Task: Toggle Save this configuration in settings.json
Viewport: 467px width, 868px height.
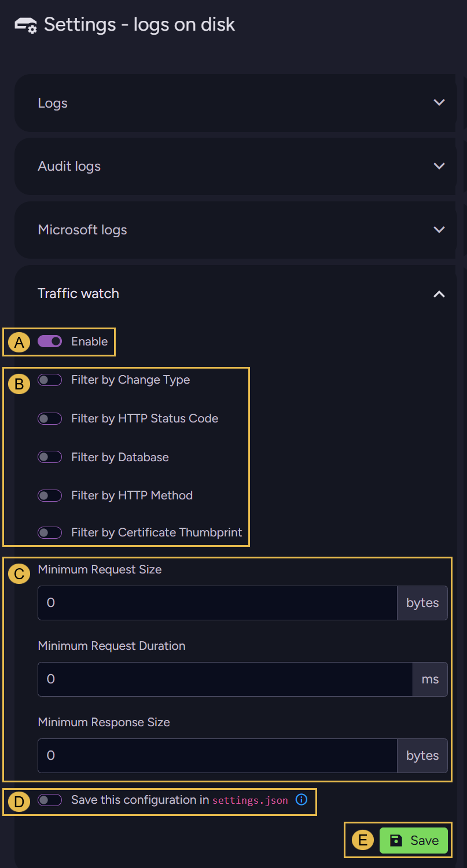Action: coord(50,800)
